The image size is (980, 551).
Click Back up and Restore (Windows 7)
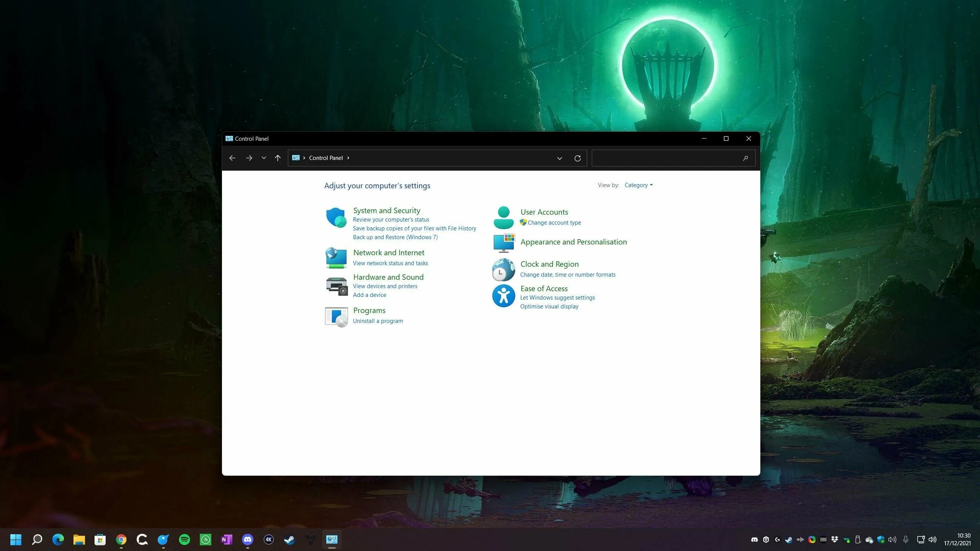(396, 237)
